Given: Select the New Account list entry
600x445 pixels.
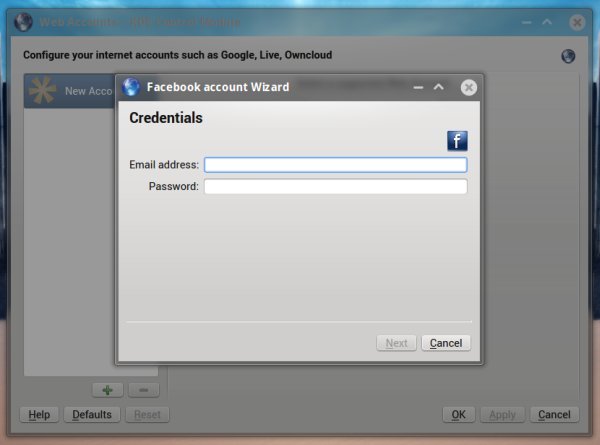Looking at the screenshot, I should click(x=70, y=91).
